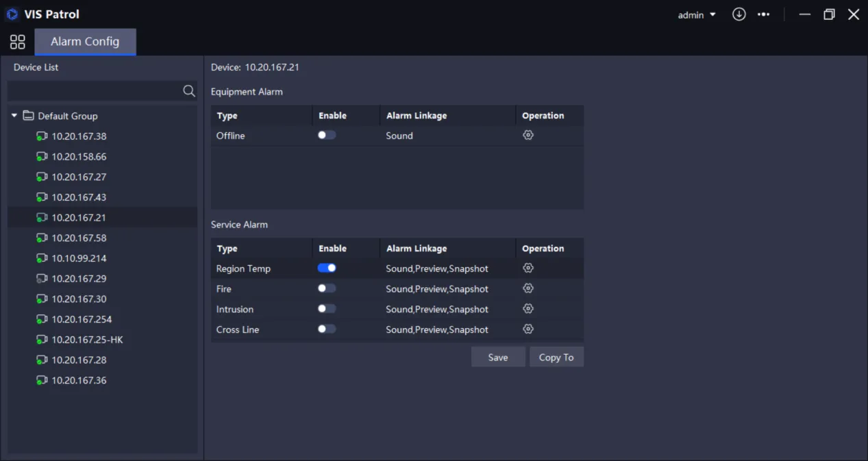Collapse the Default Group tree node
Screen dimensions: 868x461
point(14,116)
